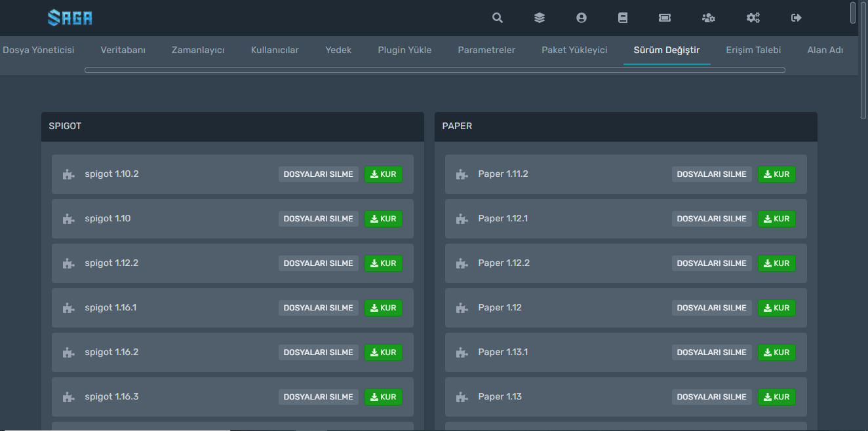Open the Dosya Yöneticisi tab
This screenshot has height=431, width=868.
(x=38, y=50)
